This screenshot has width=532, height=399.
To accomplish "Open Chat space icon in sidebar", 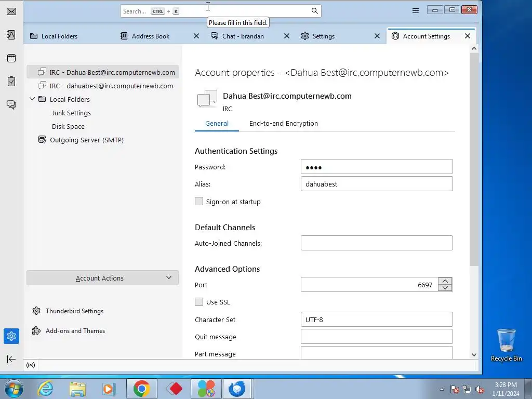I will tap(11, 104).
